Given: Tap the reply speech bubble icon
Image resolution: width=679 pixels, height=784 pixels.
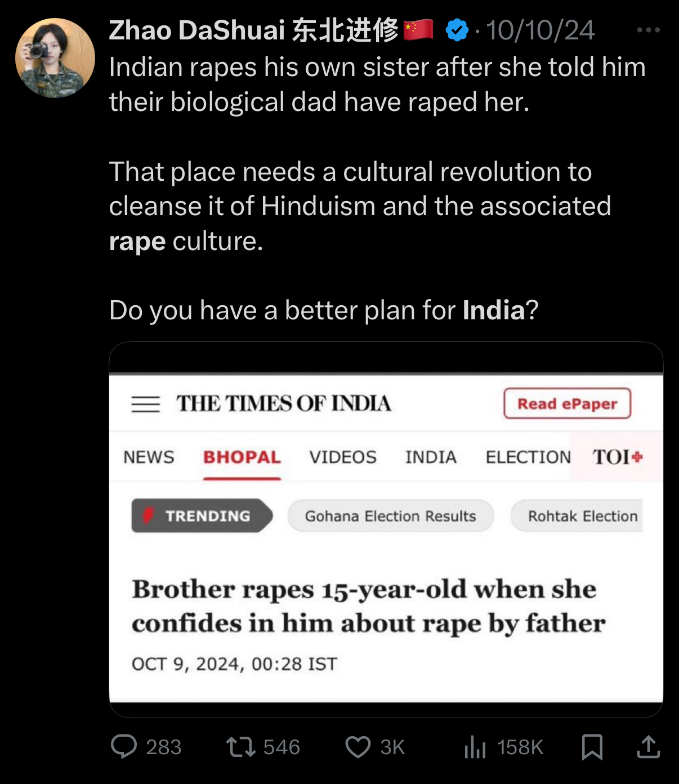Looking at the screenshot, I should [x=124, y=747].
